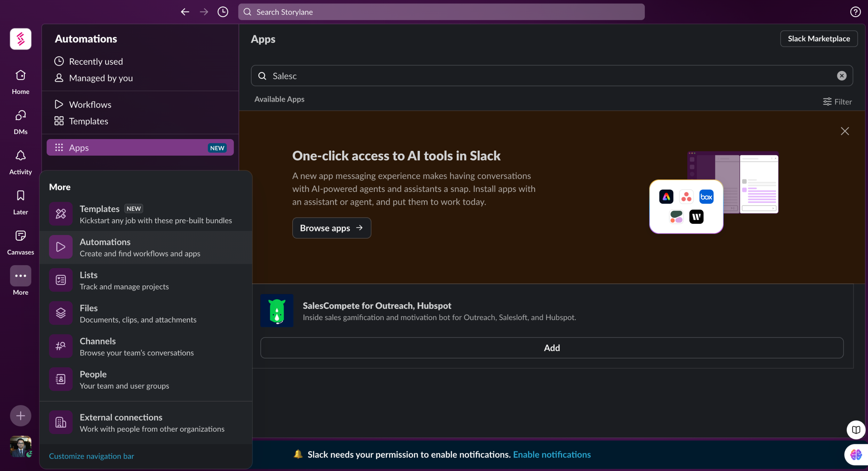Go back with the left arrow

[x=185, y=12]
